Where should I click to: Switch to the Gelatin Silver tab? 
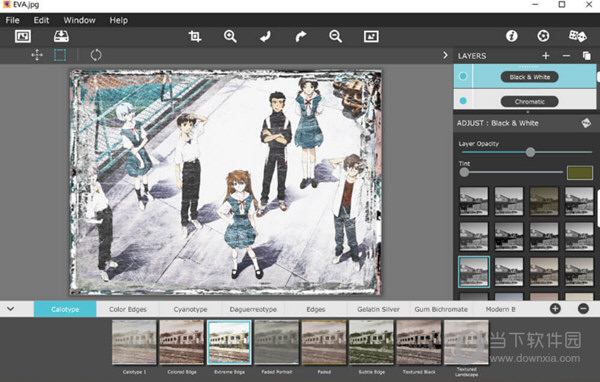378,309
